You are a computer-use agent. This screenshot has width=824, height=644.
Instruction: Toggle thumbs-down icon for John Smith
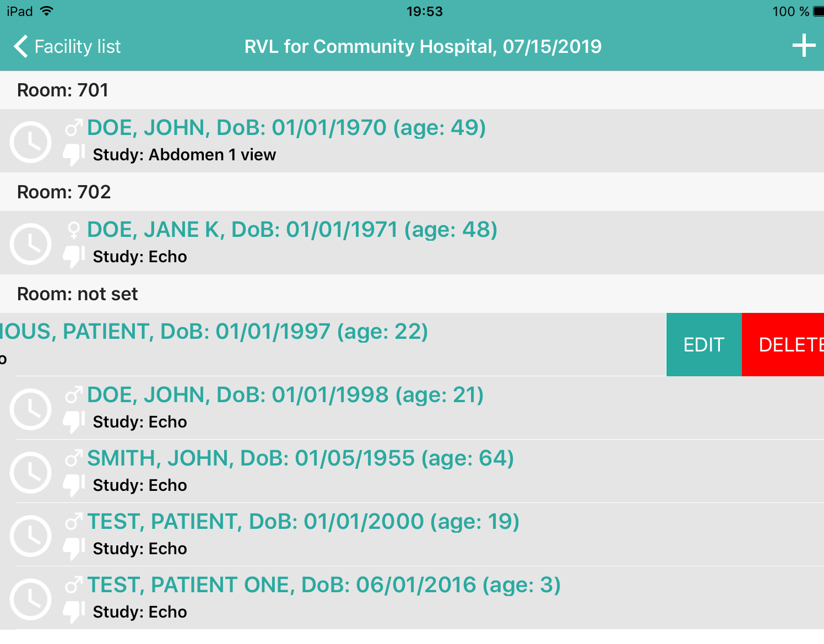pyautogui.click(x=73, y=485)
